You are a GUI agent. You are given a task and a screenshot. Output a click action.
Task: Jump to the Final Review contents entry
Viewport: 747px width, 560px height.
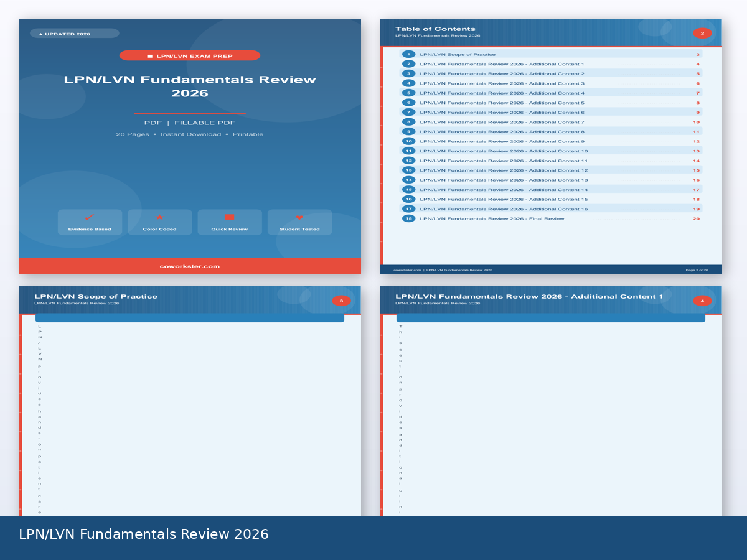492,219
